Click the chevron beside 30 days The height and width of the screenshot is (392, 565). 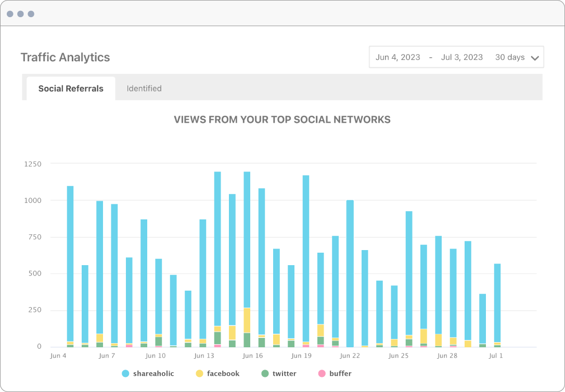pos(535,57)
